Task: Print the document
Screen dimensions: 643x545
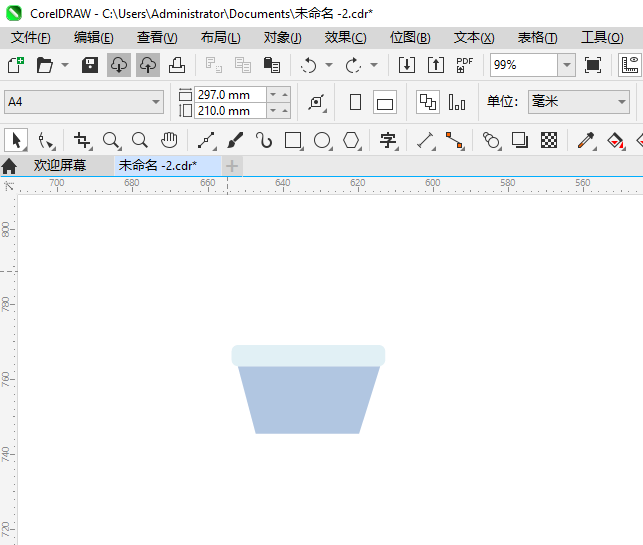Action: tap(177, 65)
